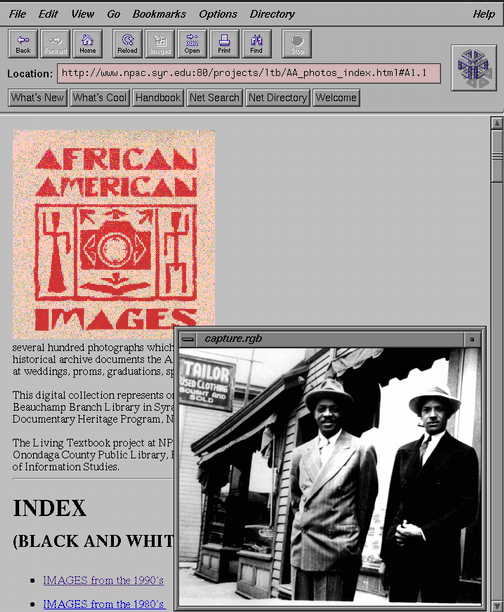The height and width of the screenshot is (612, 504).
Task: Click the Back toolbar button
Action: (23, 44)
